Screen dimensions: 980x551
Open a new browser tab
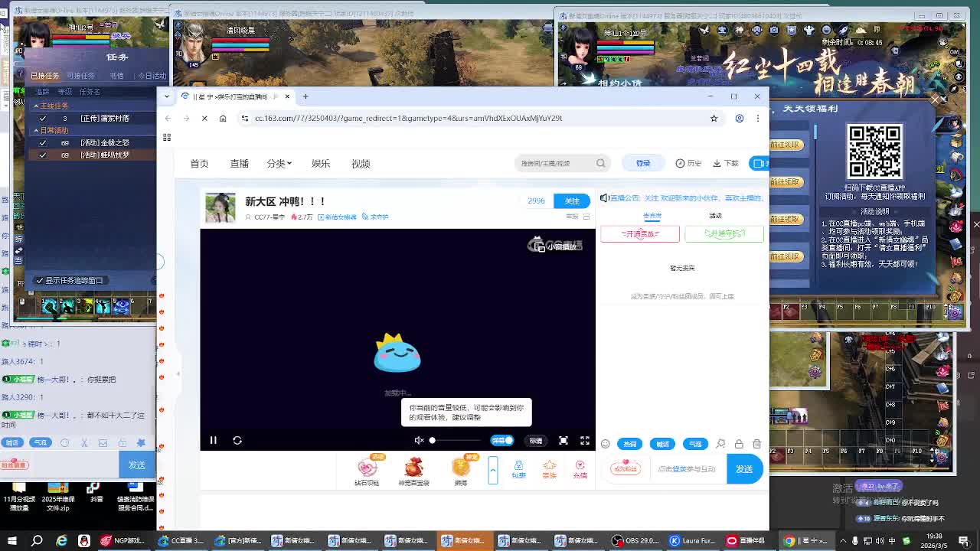(305, 96)
